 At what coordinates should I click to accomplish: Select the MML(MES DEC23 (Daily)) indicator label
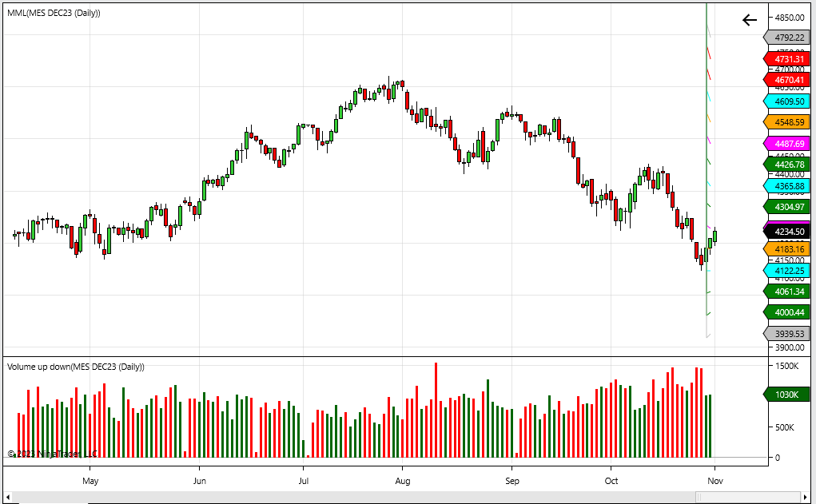click(x=54, y=13)
